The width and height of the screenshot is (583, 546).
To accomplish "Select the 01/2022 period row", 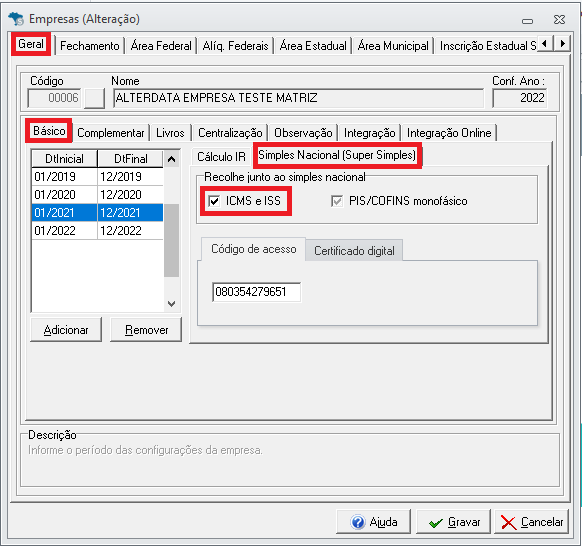I will pyautogui.click(x=97, y=231).
